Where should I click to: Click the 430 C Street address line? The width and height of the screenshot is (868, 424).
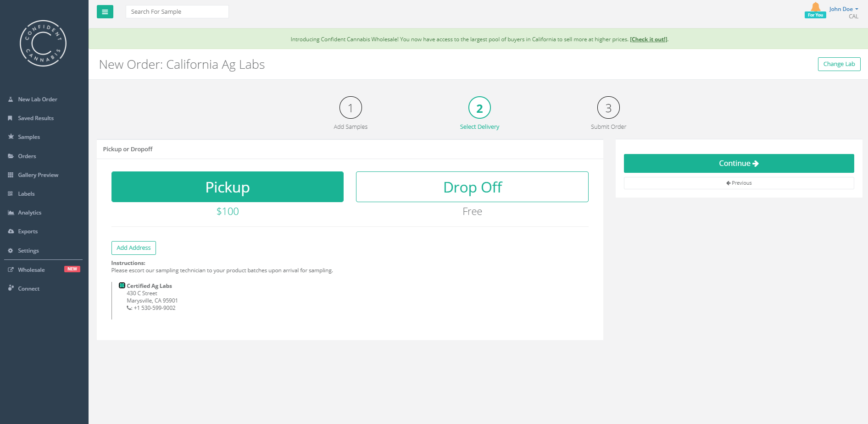coord(142,293)
